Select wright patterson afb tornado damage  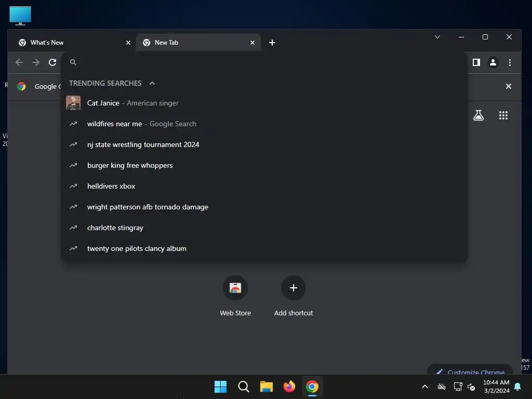pyautogui.click(x=264, y=207)
